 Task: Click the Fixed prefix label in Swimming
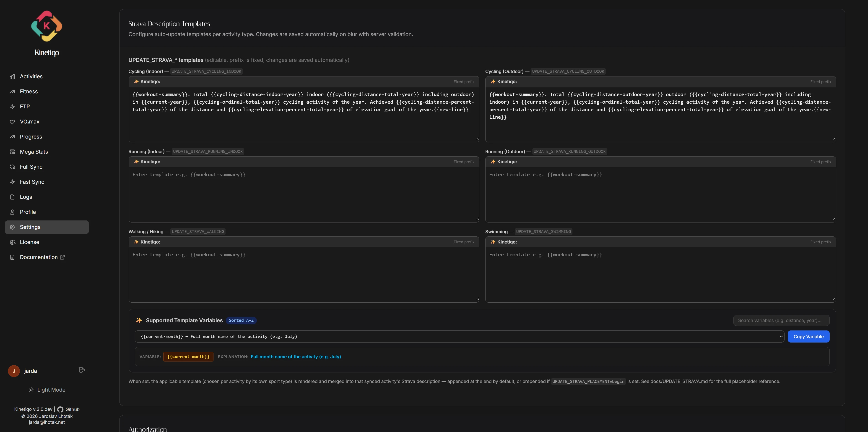point(821,242)
